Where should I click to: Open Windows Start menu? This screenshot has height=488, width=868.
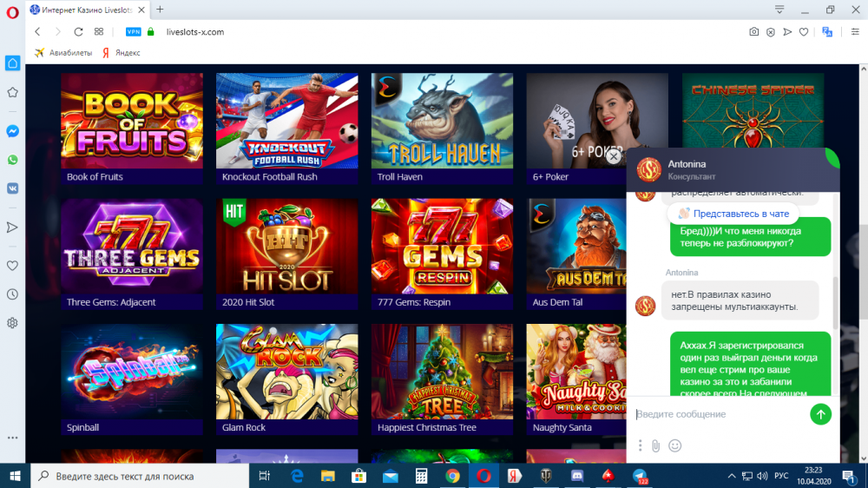point(15,476)
